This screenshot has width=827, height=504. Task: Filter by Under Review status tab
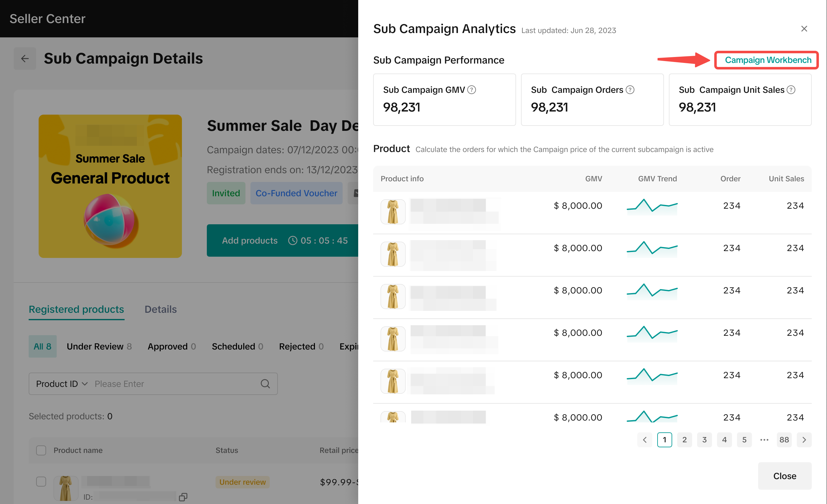coord(99,346)
